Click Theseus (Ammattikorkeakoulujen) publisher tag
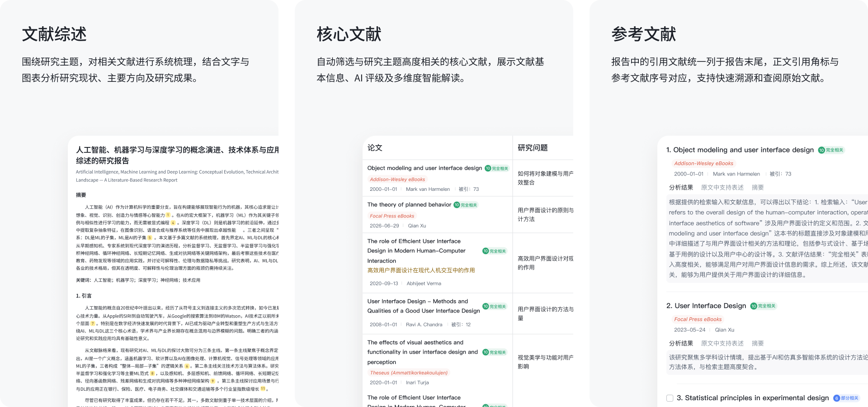The width and height of the screenshot is (868, 407). (x=409, y=373)
